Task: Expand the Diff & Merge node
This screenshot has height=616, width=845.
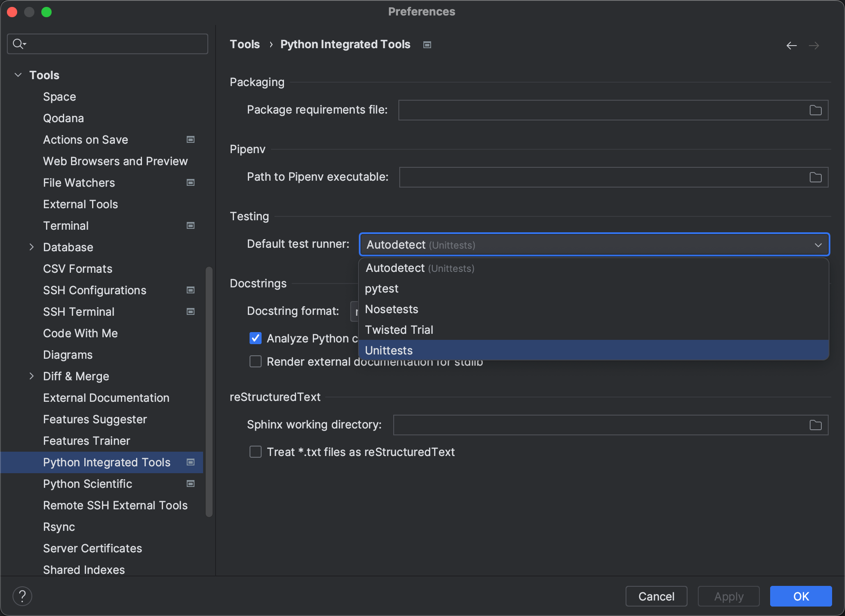Action: click(31, 376)
